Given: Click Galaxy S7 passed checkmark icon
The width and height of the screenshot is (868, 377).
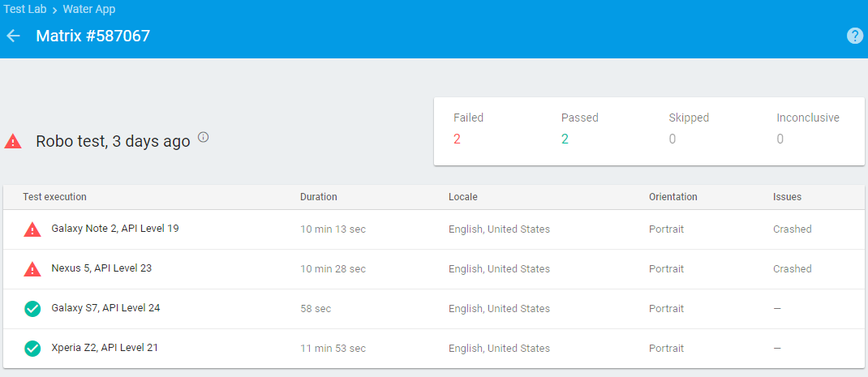Looking at the screenshot, I should point(32,309).
